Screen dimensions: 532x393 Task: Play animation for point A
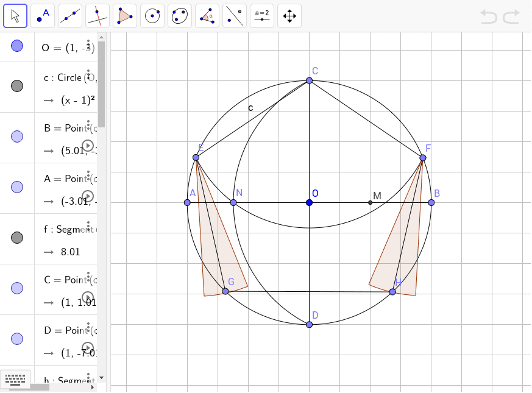(88, 196)
